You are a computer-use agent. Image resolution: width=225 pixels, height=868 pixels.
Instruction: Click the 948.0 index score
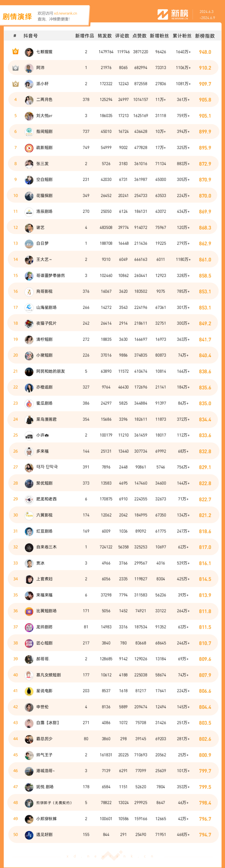tap(205, 52)
